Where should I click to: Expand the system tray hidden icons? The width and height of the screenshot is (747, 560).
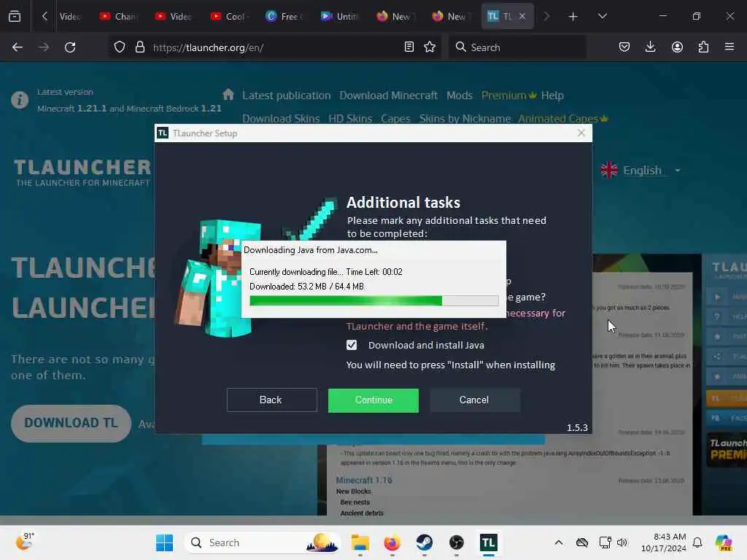pyautogui.click(x=559, y=542)
